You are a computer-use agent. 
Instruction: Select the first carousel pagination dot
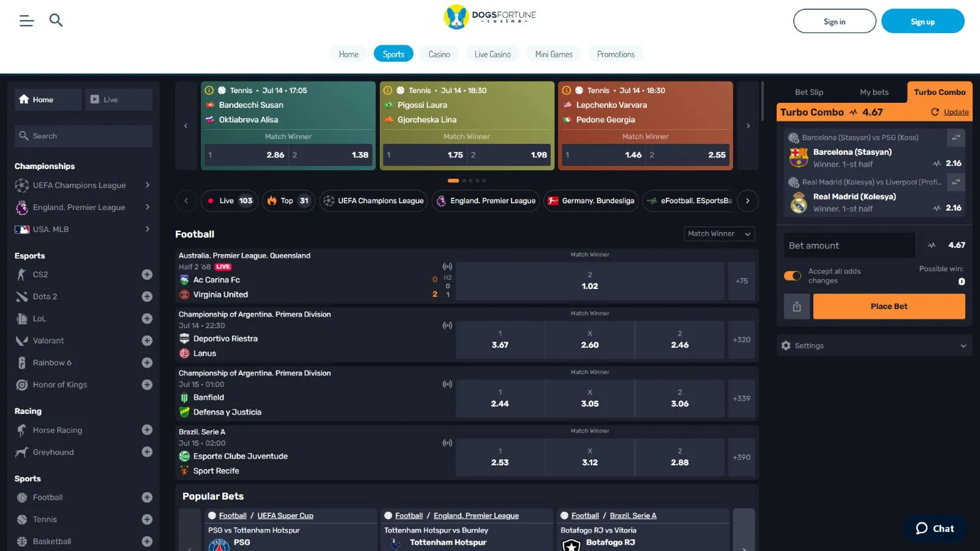453,181
